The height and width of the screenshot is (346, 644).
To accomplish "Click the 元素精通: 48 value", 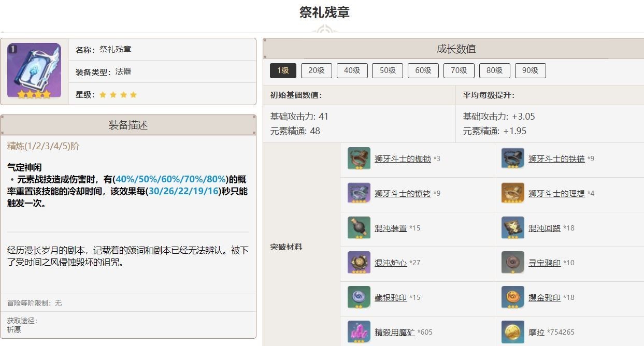I will [295, 131].
